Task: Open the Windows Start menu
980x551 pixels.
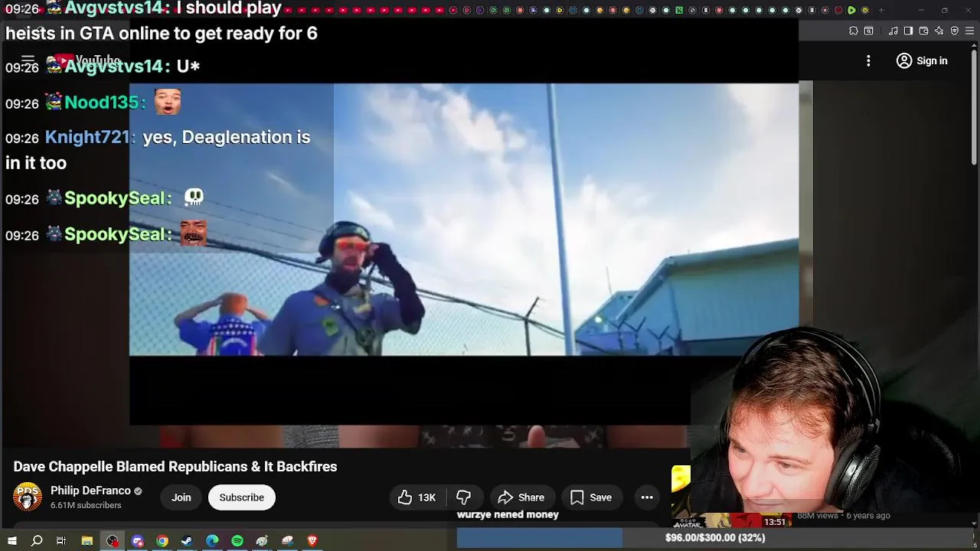Action: point(11,541)
